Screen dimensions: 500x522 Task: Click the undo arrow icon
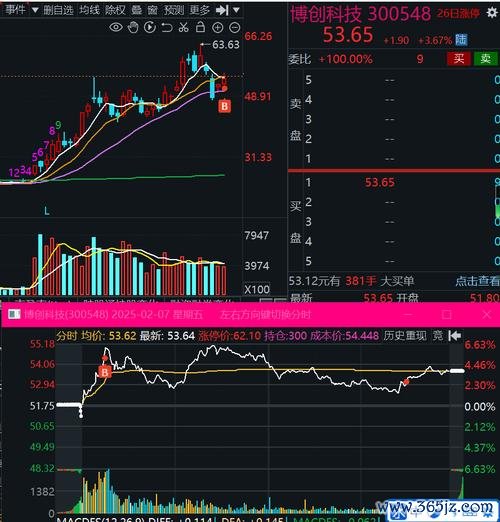pos(167,27)
